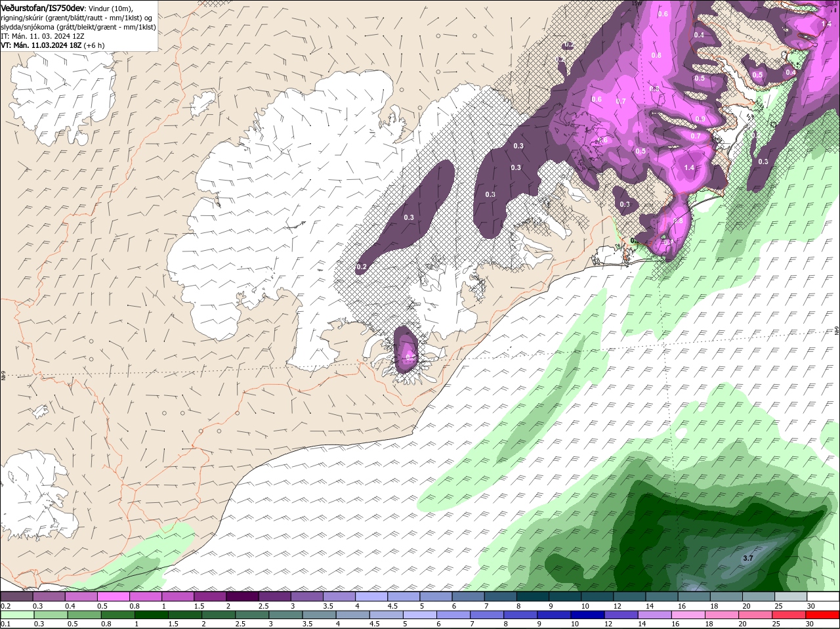This screenshot has height=629, width=840.
Task: Click the 30 label on the purple snow scale
Action: click(x=810, y=605)
